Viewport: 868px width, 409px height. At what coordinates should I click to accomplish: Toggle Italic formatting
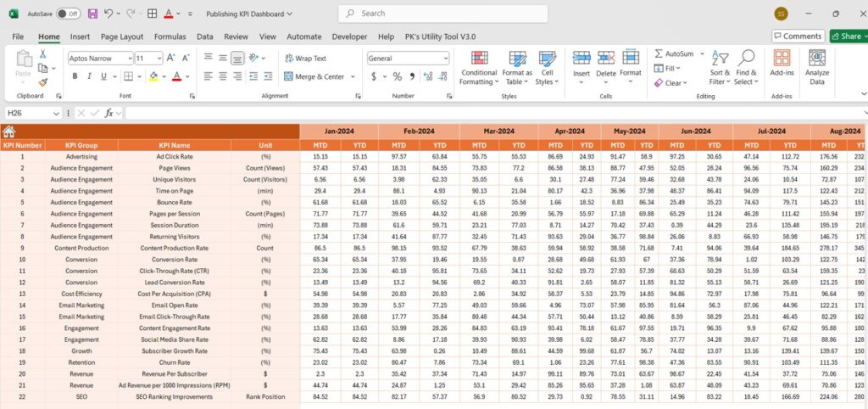(88, 76)
